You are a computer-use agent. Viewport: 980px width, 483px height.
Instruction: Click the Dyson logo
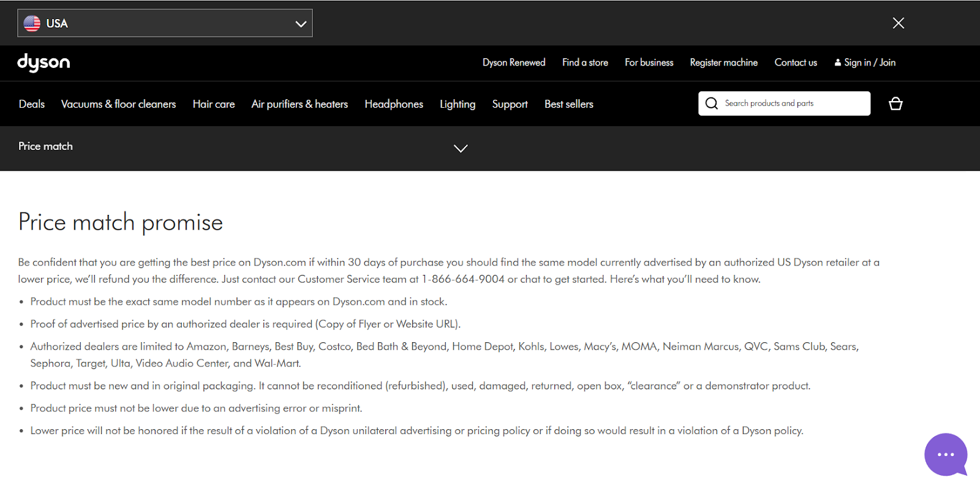43,62
